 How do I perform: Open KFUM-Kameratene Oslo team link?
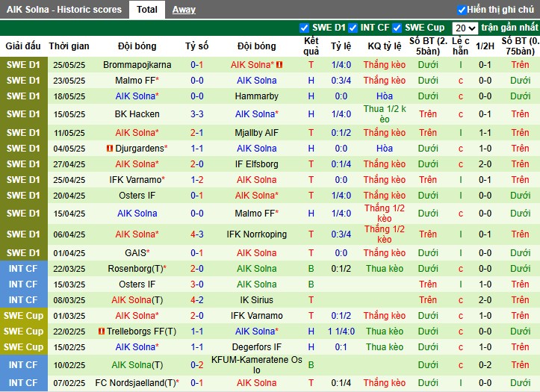click(x=256, y=364)
